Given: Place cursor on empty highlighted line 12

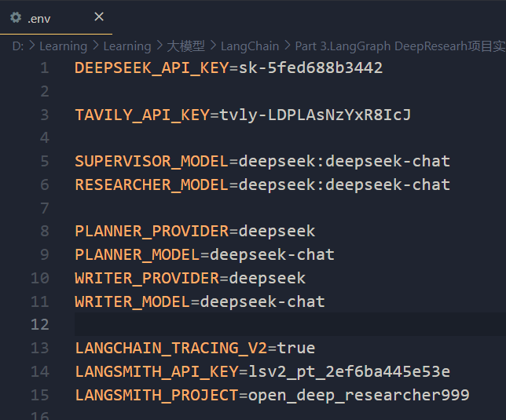Looking at the screenshot, I should (290, 324).
